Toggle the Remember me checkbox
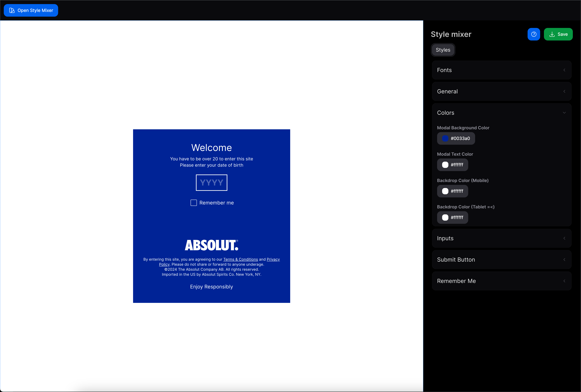This screenshot has width=581, height=392. [x=194, y=203]
